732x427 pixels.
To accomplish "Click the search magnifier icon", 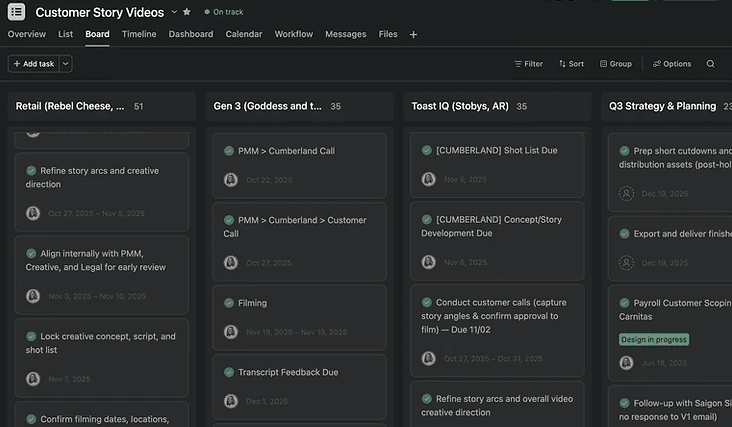I will 711,64.
